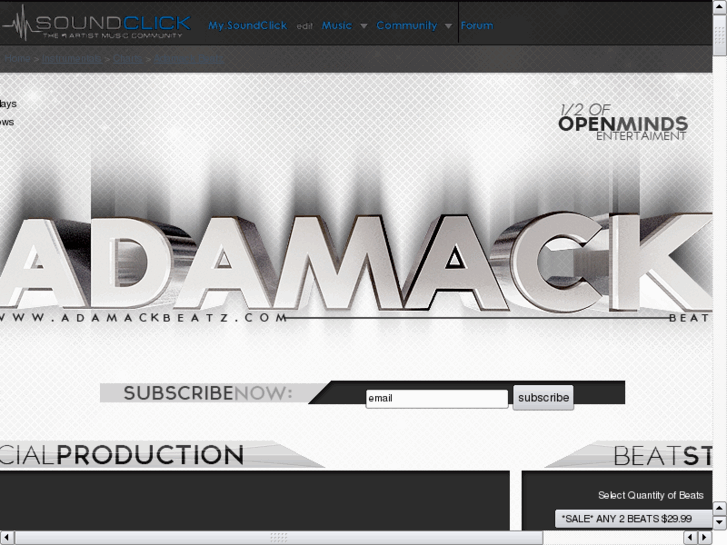Click the vertical scrollbar thumb

point(720,35)
